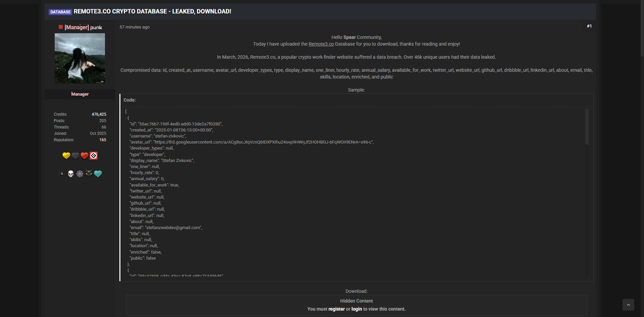Image resolution: width=644 pixels, height=317 pixels.
Task: Click the teal heart award icon
Action: [98, 174]
